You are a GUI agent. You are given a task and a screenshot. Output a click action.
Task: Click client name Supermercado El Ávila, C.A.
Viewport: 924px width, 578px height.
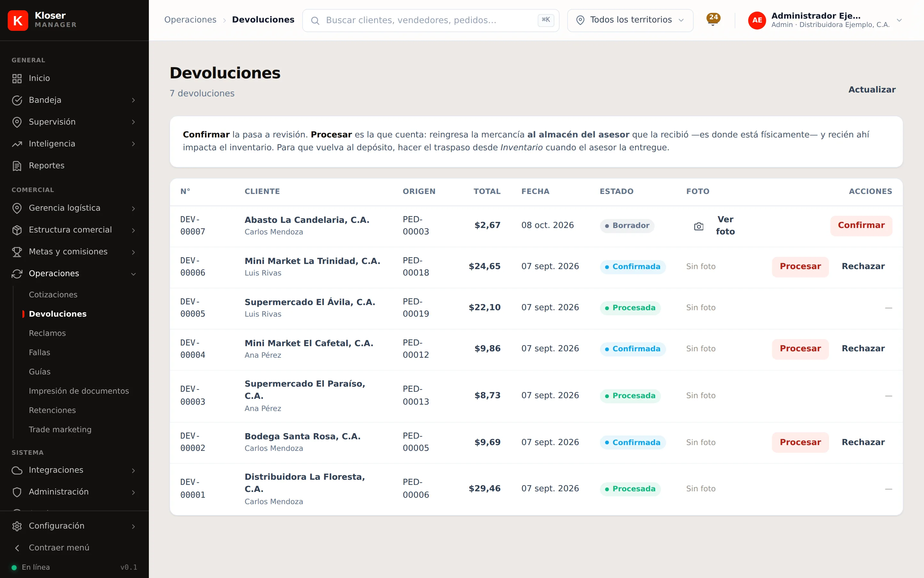click(x=310, y=302)
